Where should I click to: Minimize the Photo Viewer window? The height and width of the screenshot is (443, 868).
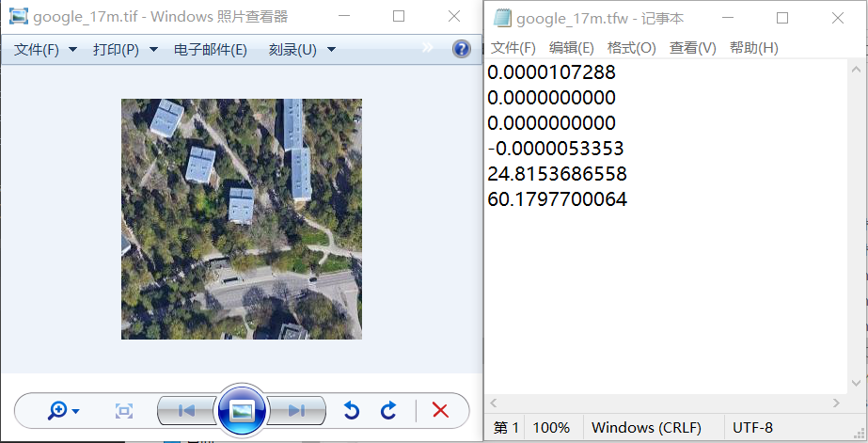pyautogui.click(x=344, y=17)
